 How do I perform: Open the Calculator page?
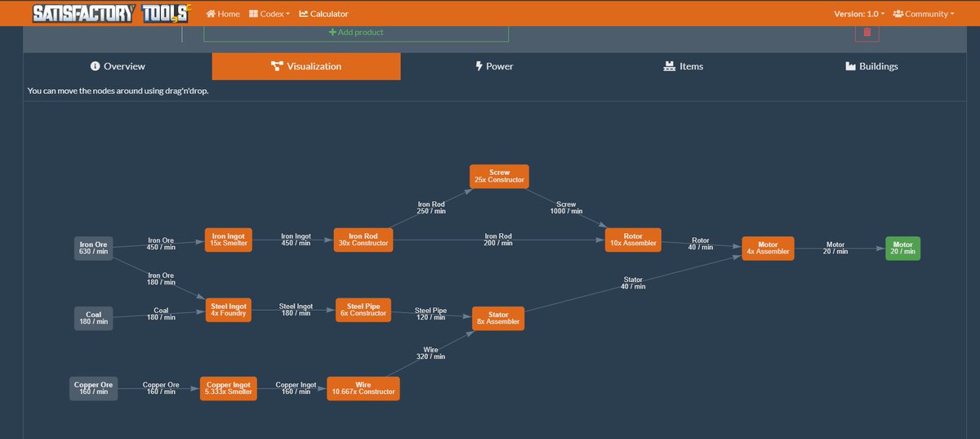pos(323,14)
